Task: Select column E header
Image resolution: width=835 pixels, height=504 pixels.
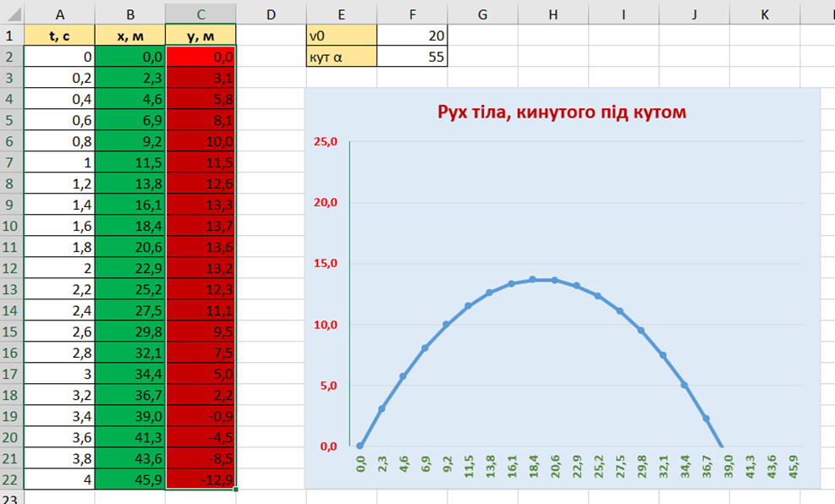Action: pyautogui.click(x=341, y=14)
